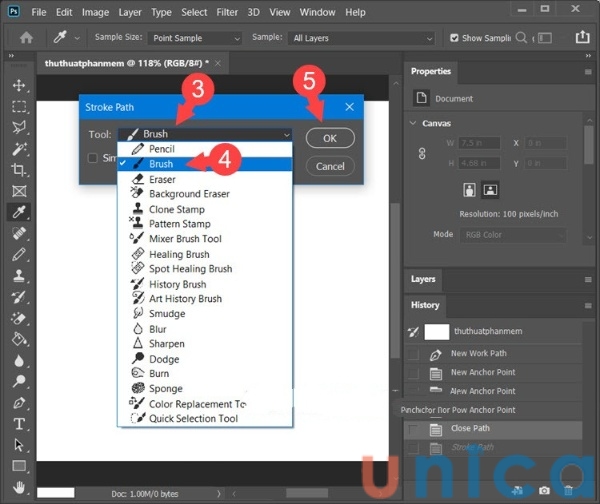Select the Move tool in toolbar
600x504 pixels.
[x=19, y=85]
